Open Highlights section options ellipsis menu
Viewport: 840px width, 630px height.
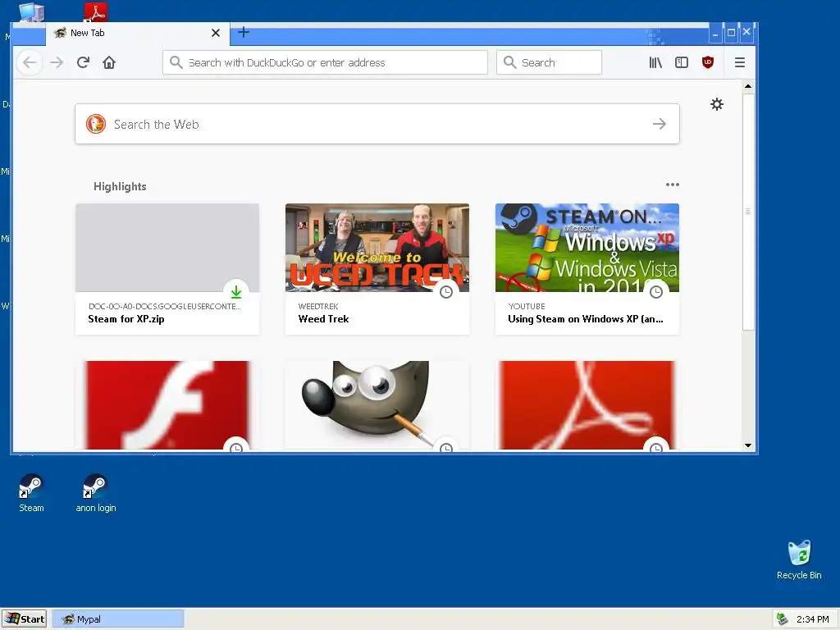(x=673, y=185)
